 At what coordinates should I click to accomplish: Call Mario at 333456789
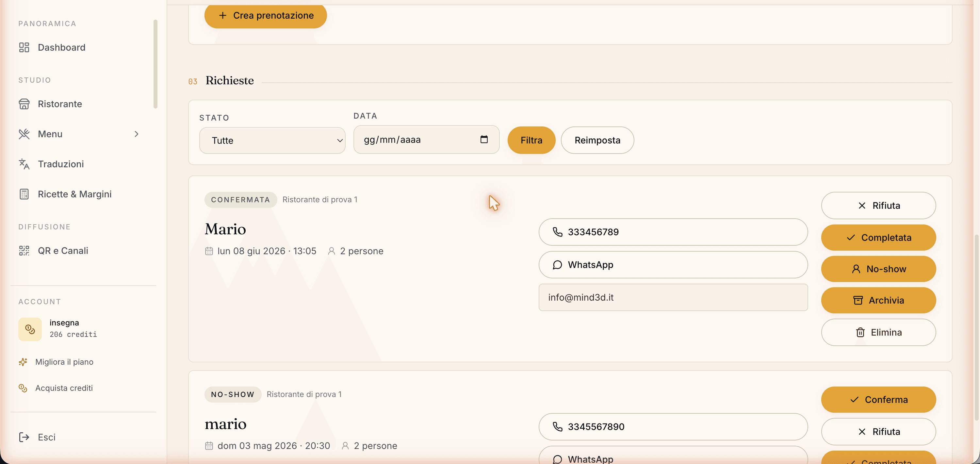[673, 232]
